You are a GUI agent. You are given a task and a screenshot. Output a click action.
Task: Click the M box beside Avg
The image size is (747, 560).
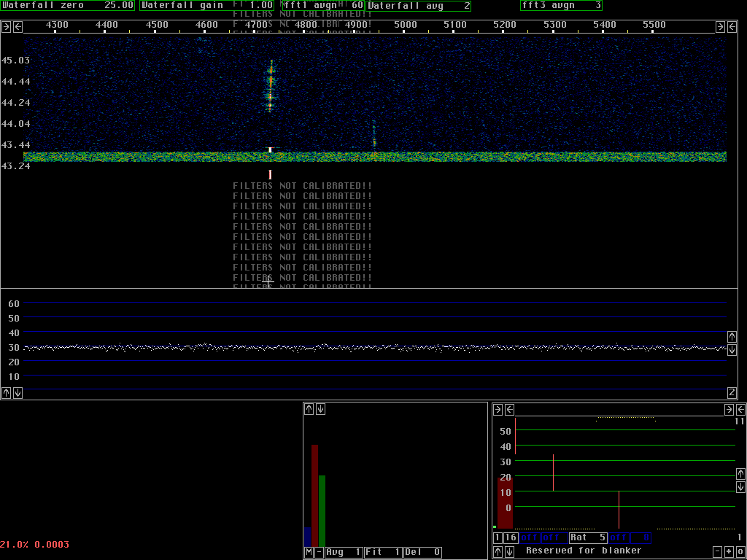[x=309, y=553]
